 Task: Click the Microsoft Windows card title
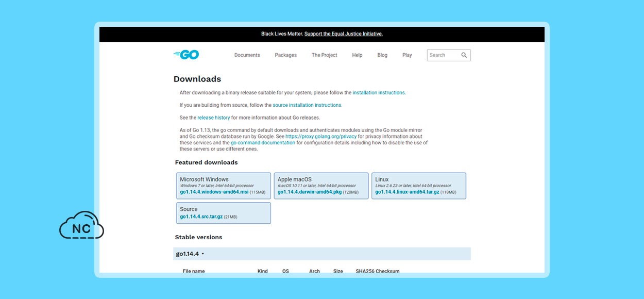(x=204, y=179)
